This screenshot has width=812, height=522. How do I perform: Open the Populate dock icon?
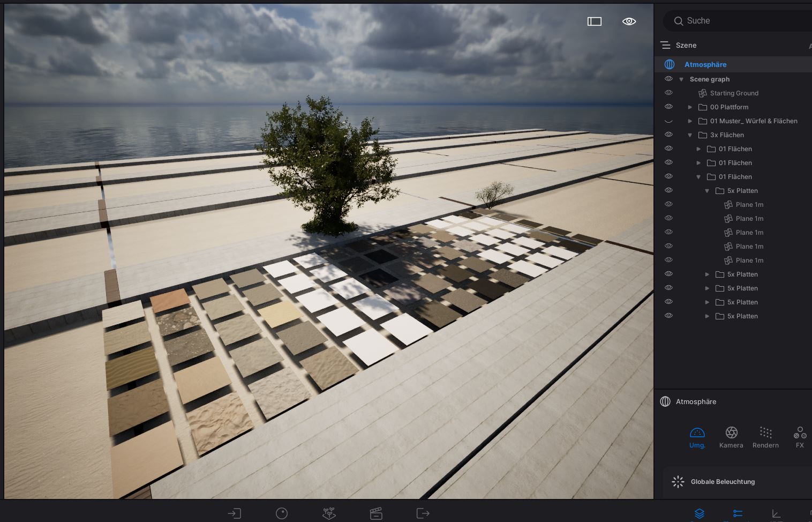[x=329, y=513]
